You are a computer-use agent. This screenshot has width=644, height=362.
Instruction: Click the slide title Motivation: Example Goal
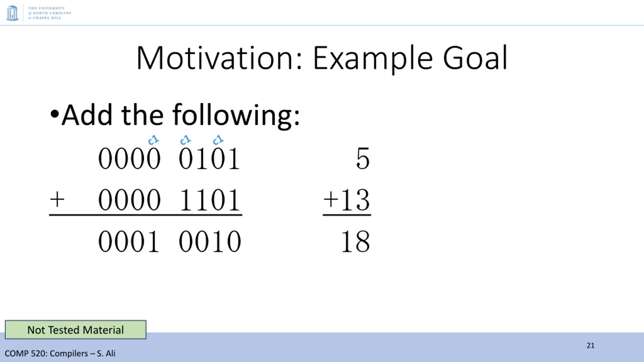click(x=322, y=58)
